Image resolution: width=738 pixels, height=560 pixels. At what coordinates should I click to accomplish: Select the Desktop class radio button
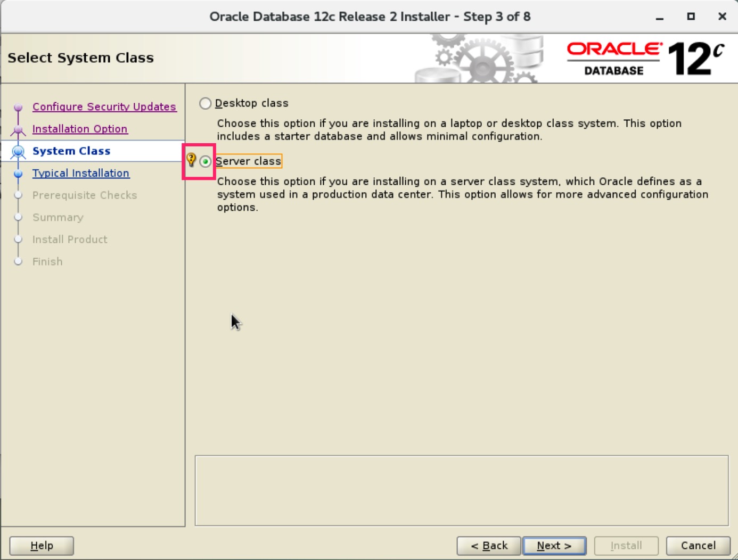tap(205, 103)
